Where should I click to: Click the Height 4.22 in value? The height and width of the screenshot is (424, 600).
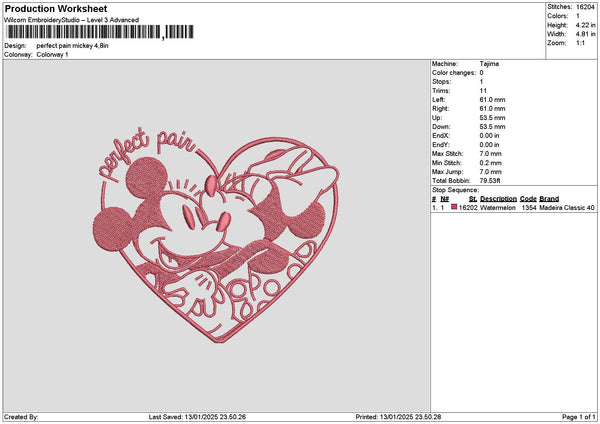[x=585, y=25]
